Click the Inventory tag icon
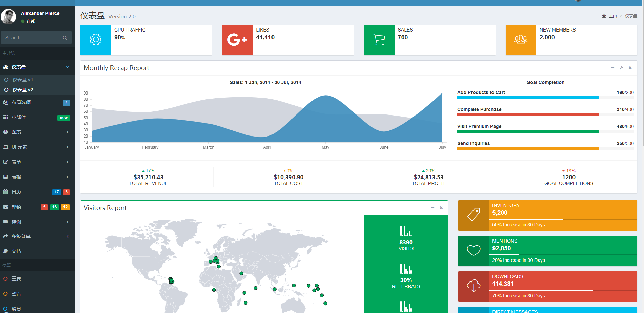Viewport: 644px width, 313px height. coord(474,215)
